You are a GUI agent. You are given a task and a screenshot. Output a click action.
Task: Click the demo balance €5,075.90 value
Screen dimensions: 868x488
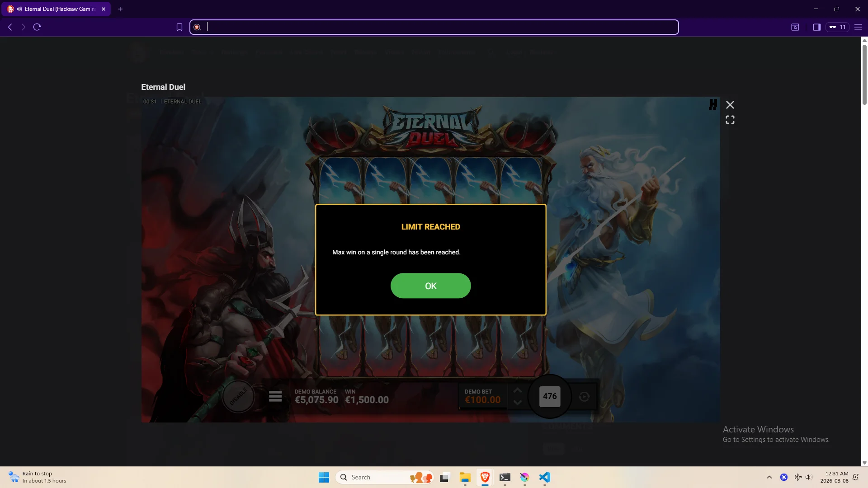pos(316,400)
